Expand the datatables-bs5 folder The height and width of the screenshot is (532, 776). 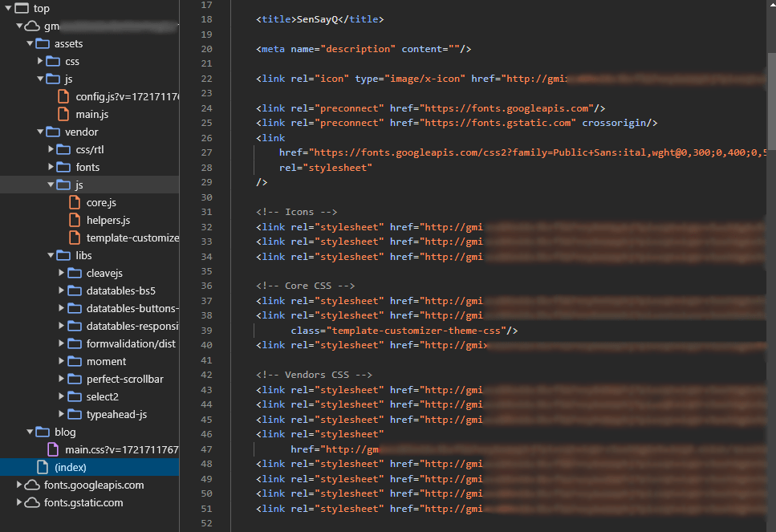tap(61, 290)
